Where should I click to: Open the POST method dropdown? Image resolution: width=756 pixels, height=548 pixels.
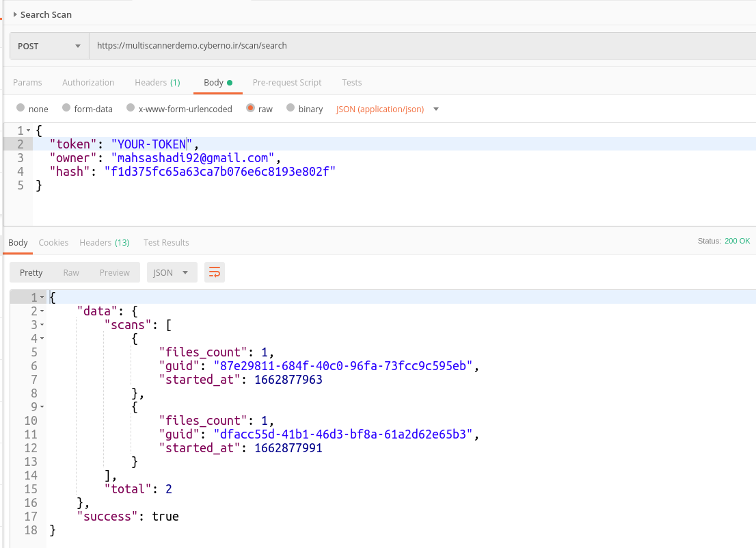point(49,46)
